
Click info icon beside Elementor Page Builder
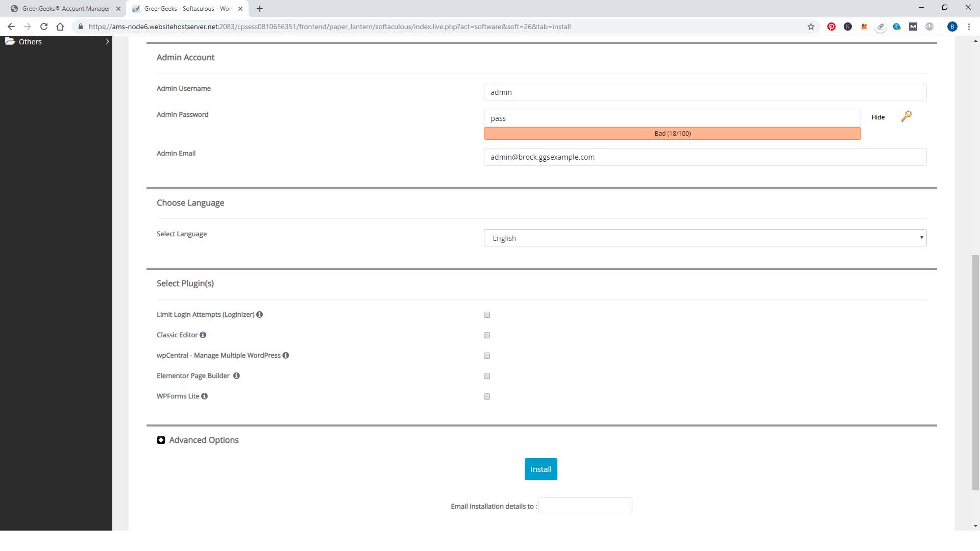click(236, 376)
